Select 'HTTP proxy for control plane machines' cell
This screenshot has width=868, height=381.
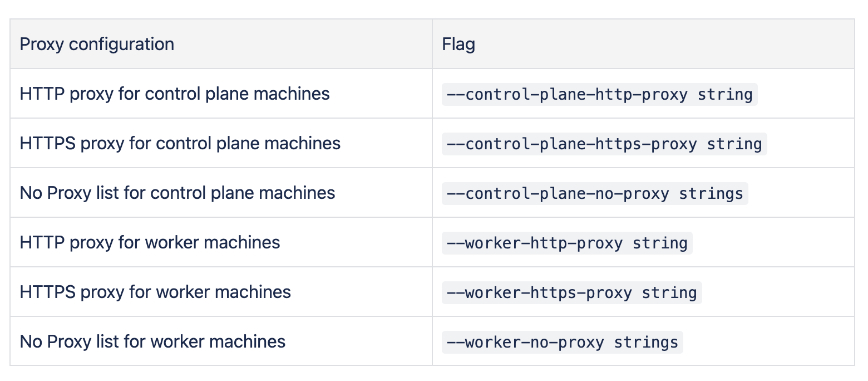[x=175, y=94]
